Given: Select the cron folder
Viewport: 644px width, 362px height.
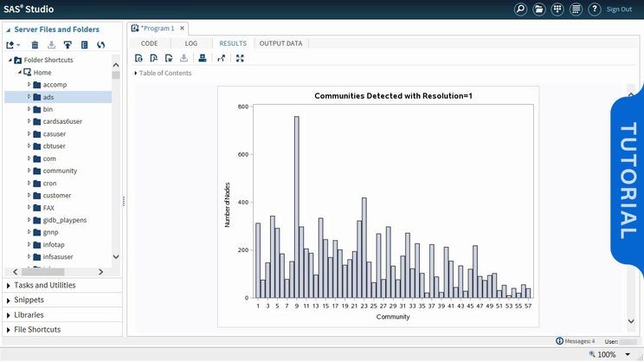Looking at the screenshot, I should [x=49, y=184].
